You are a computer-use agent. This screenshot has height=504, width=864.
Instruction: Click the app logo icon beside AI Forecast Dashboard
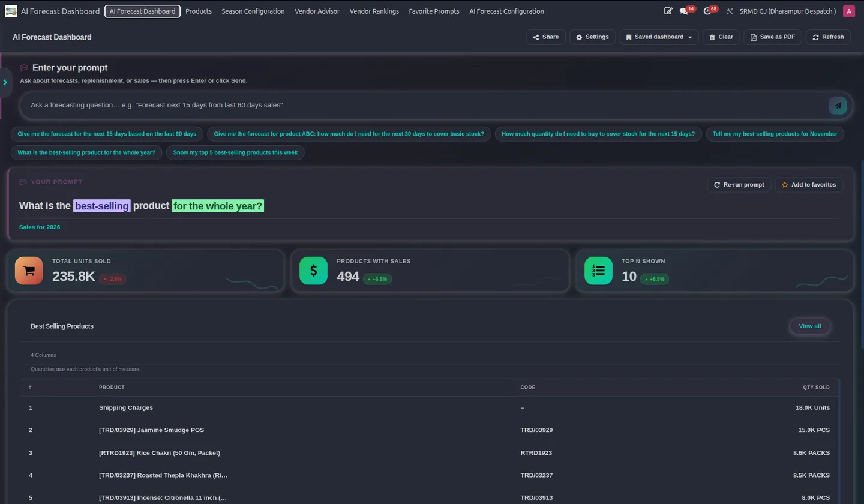click(x=11, y=11)
